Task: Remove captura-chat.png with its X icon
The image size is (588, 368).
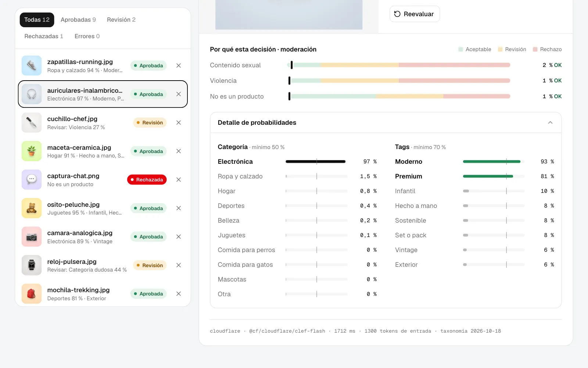Action: pos(179,180)
